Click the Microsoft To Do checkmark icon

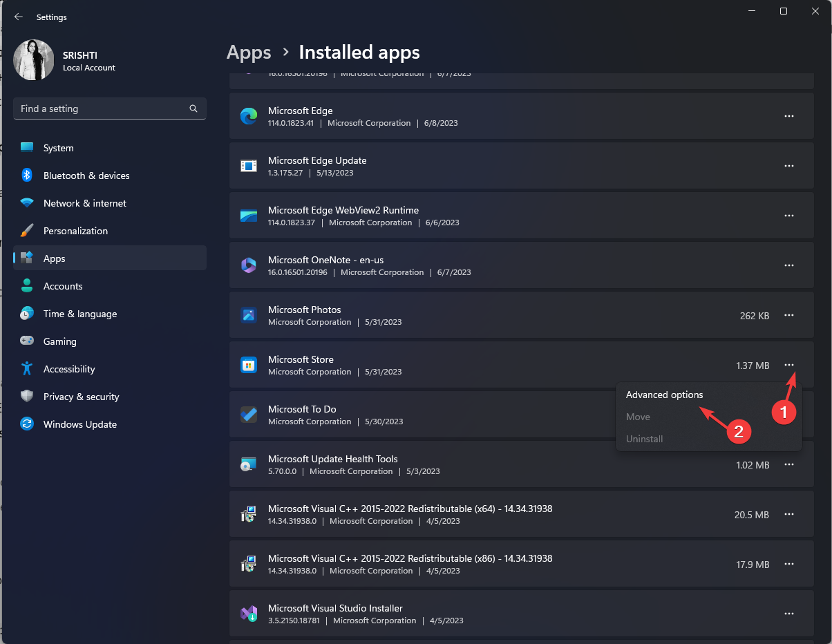click(x=249, y=415)
